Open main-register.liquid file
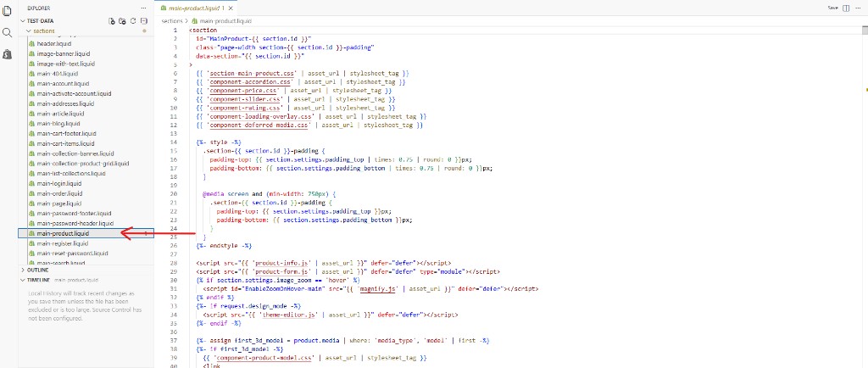 pos(62,243)
